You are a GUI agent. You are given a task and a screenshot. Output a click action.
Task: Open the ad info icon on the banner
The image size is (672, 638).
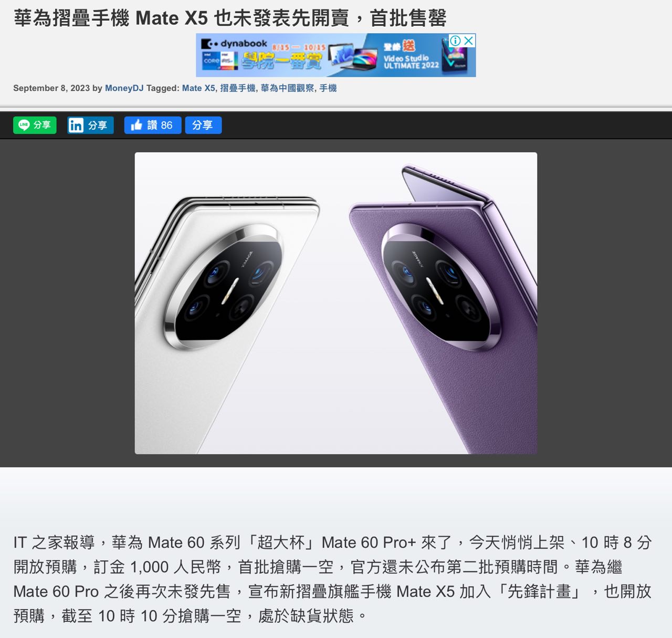pos(455,40)
